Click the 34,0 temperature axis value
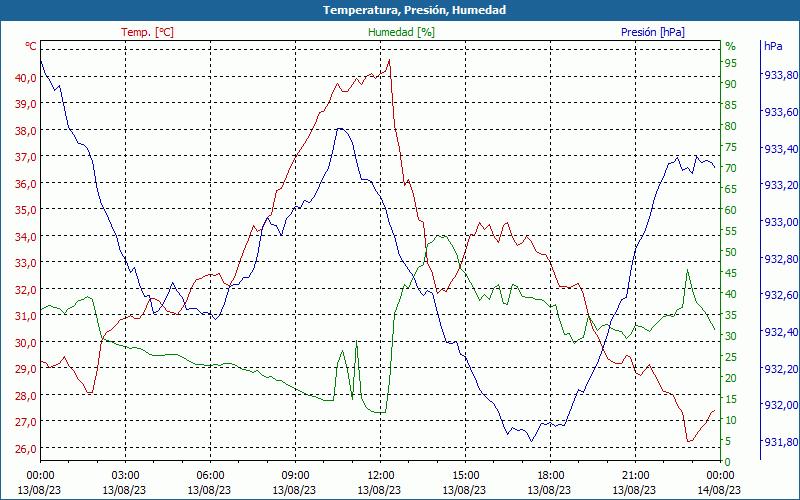 (x=26, y=237)
